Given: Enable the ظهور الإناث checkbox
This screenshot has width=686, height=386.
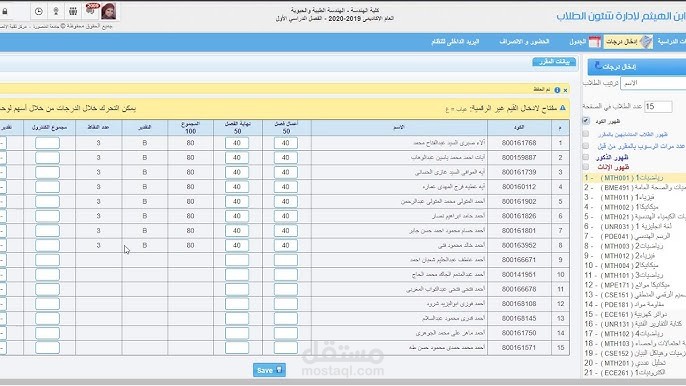Looking at the screenshot, I should pyautogui.click(x=586, y=167).
